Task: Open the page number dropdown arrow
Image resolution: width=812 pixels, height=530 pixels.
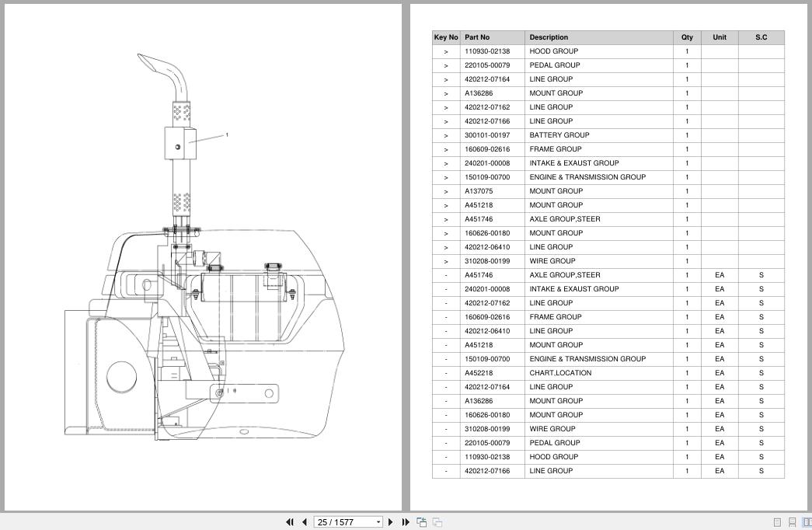Action: (x=378, y=522)
